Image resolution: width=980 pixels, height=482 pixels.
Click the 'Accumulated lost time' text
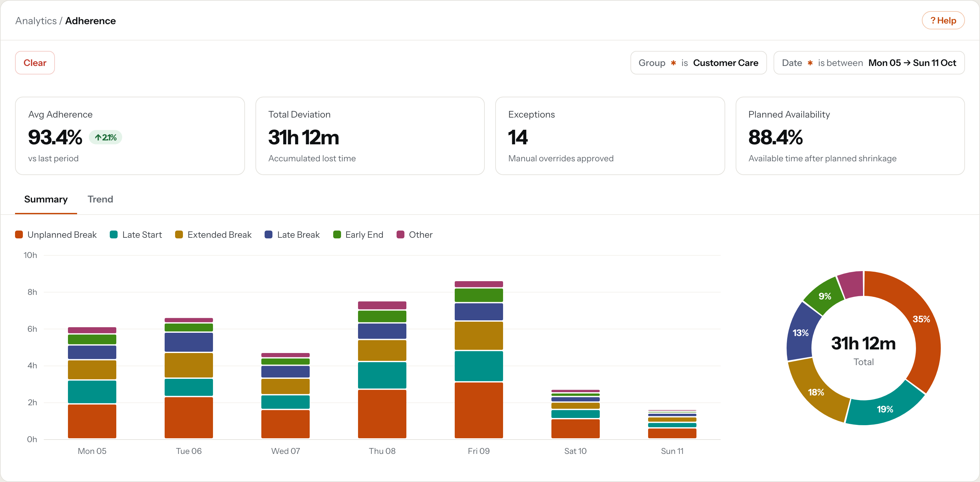tap(312, 158)
